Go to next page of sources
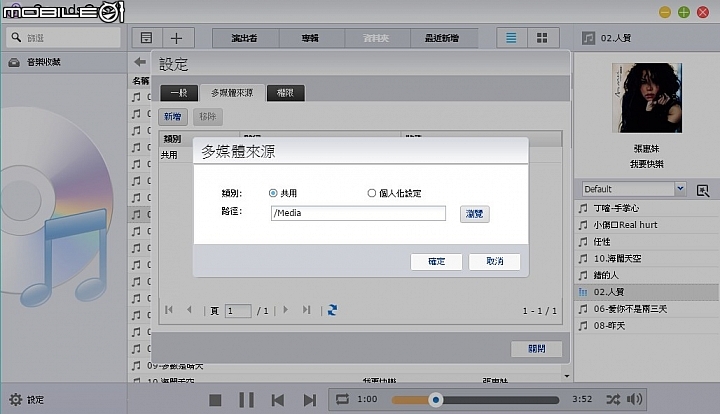The height and width of the screenshot is (414, 720). point(286,310)
